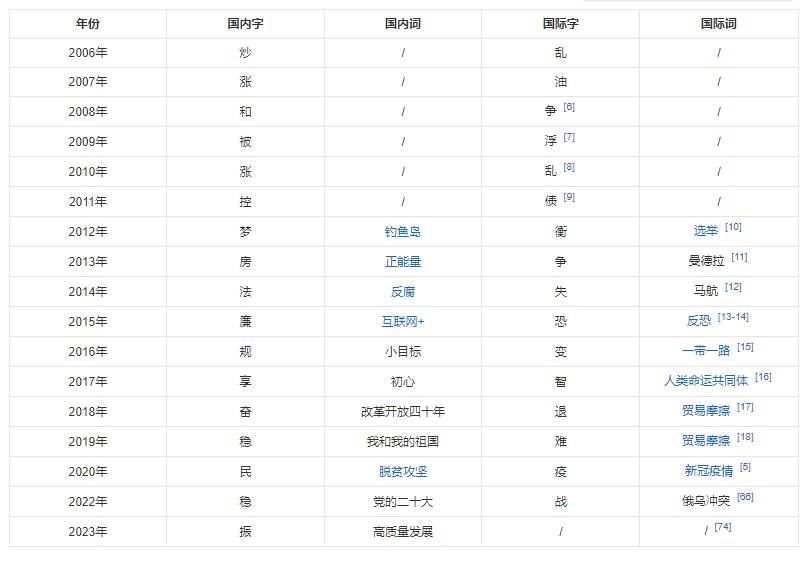Screen dimensions: 811x561
Task: Open 贸易摩擦 link in 2019 row
Action: click(705, 441)
